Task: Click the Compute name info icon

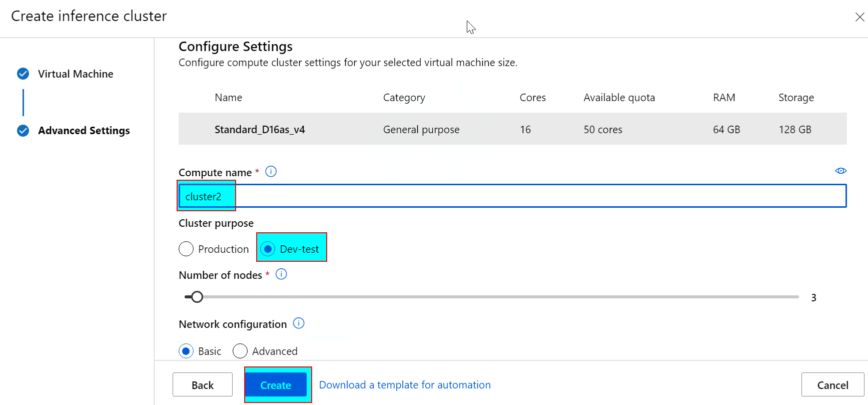Action: click(271, 172)
